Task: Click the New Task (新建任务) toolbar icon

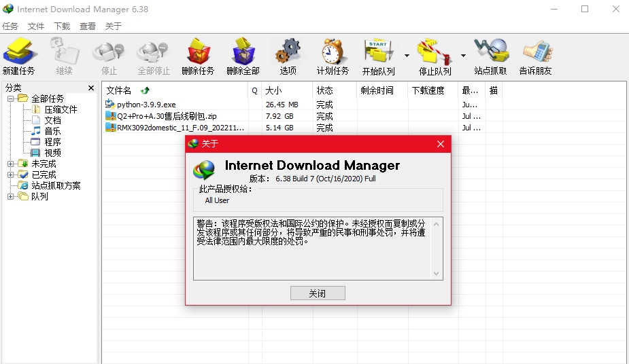Action: coord(19,51)
